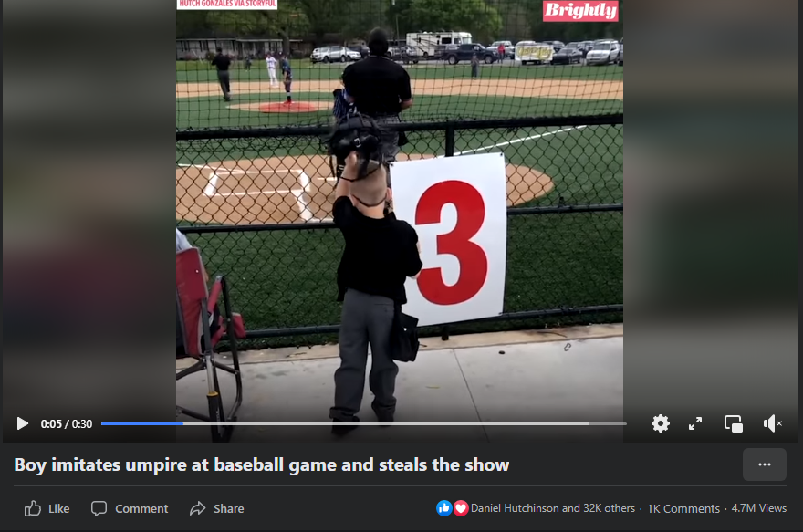Open the 1K Comments link
Image resolution: width=803 pixels, height=532 pixels.
click(x=683, y=509)
